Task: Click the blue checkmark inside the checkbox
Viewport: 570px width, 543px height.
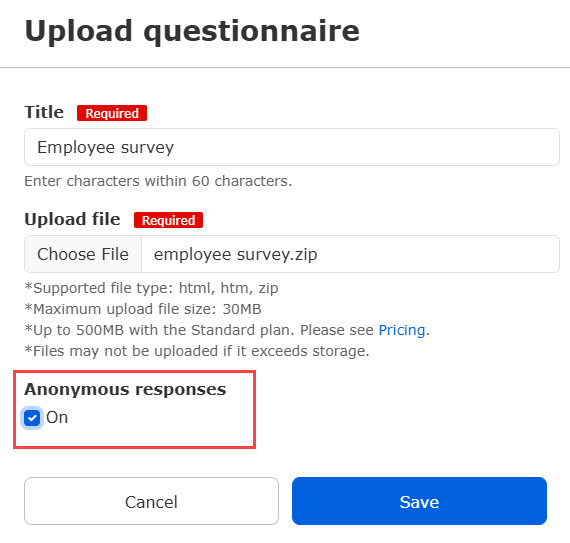Action: coord(32,418)
